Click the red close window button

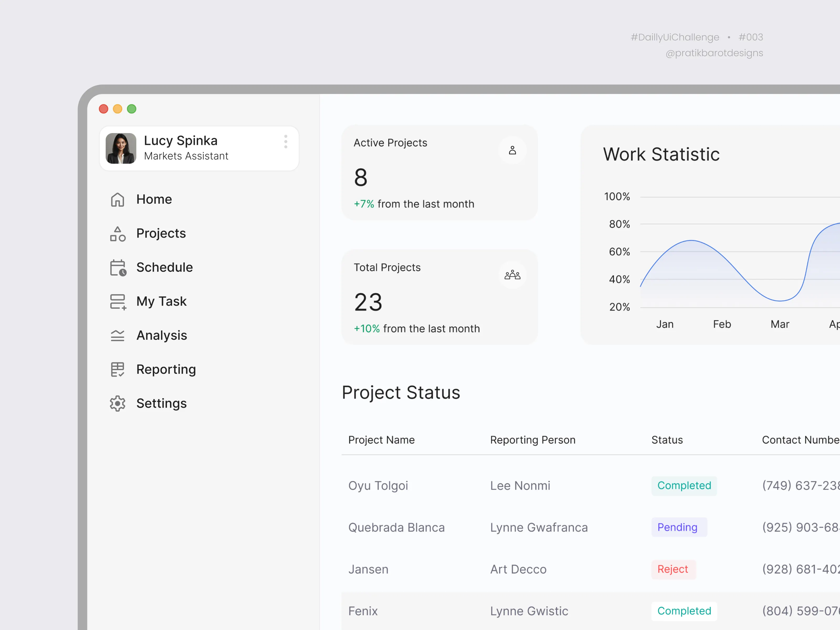point(104,109)
